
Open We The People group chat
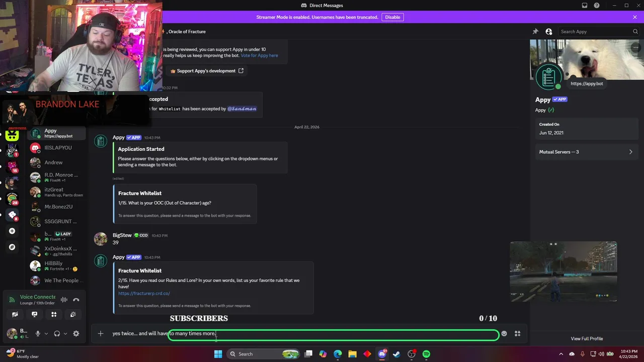(x=56, y=281)
